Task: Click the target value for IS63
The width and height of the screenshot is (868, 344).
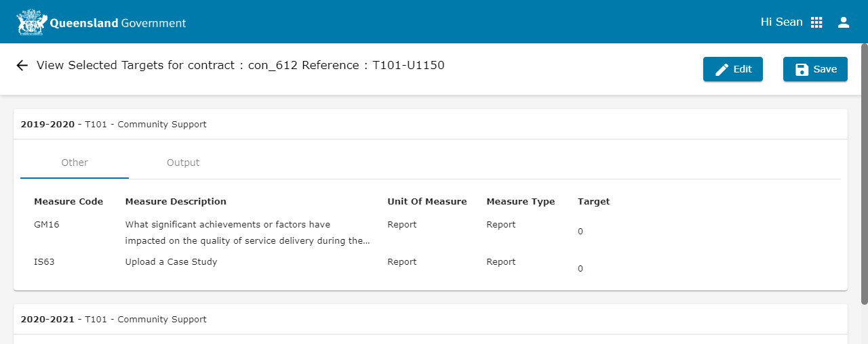Action: pos(580,269)
